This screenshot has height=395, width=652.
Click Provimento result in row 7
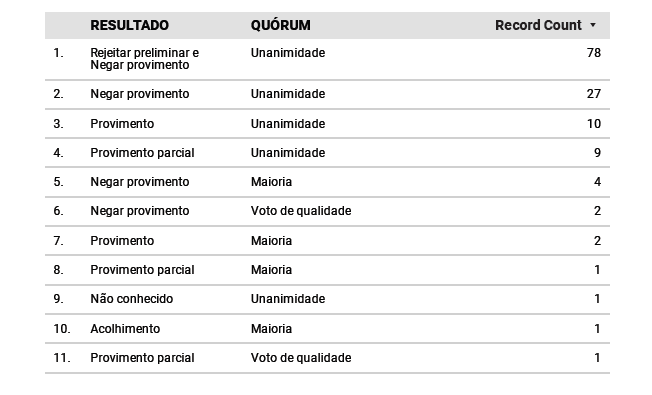click(122, 241)
